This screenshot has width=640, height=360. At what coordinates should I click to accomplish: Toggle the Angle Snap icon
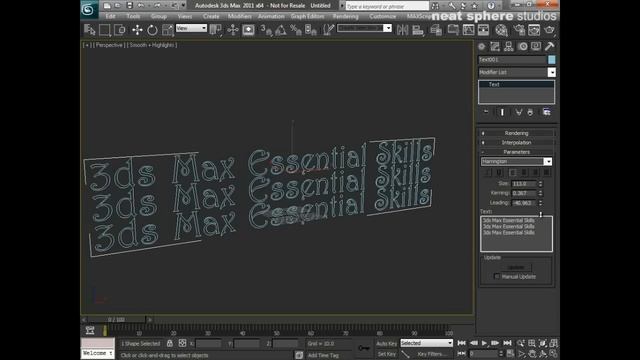tap(281, 30)
